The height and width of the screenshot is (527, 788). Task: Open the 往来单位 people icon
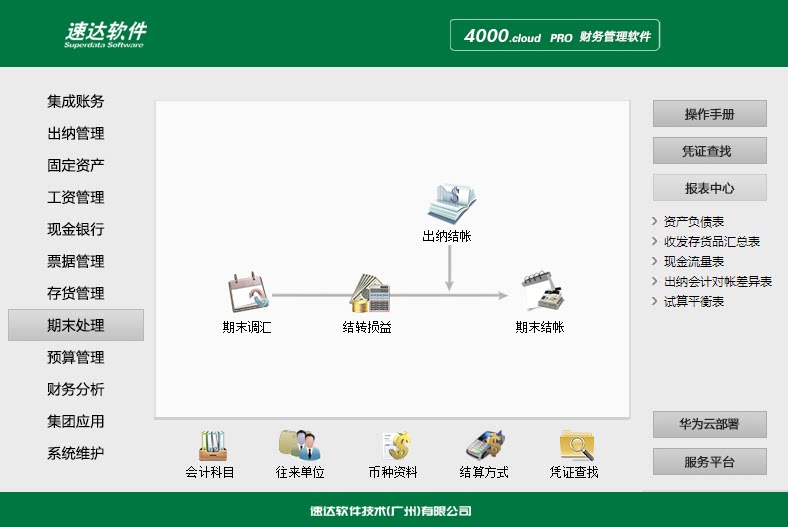(x=300, y=445)
